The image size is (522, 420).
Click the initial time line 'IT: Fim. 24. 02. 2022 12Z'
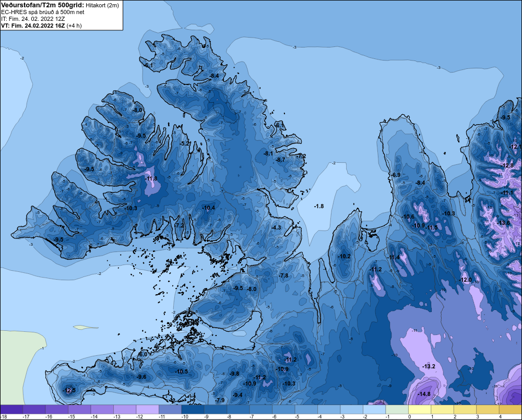(32, 19)
